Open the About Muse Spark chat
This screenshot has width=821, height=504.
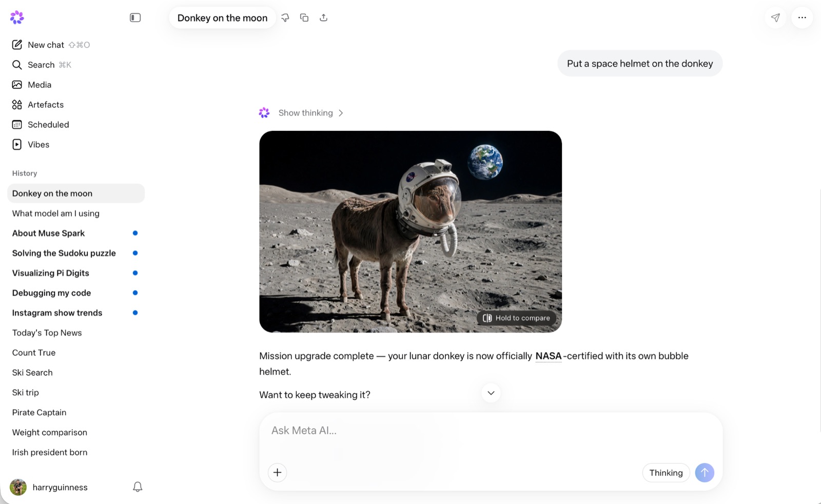[x=76, y=234]
